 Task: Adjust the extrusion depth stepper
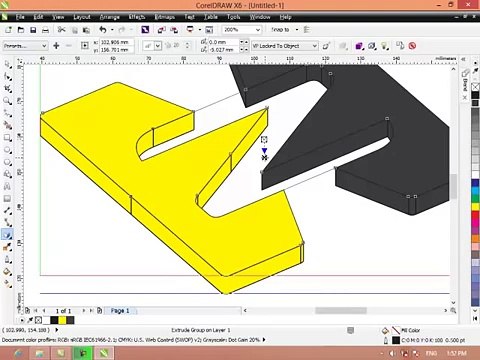[188, 46]
